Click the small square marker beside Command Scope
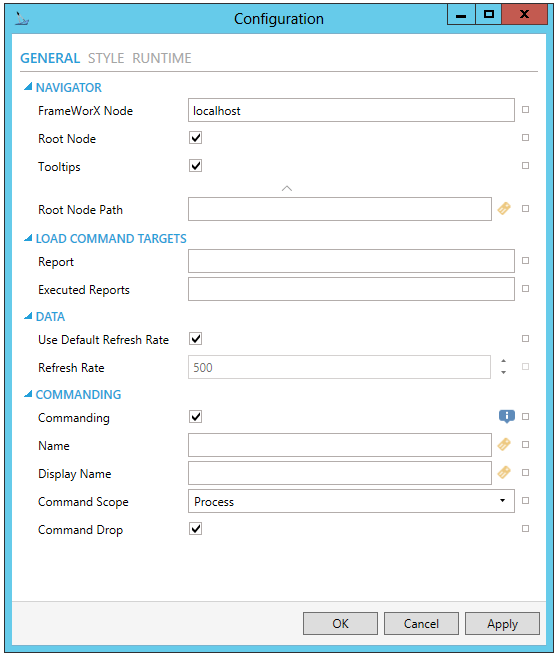Image resolution: width=558 pixels, height=657 pixels. coord(525,500)
